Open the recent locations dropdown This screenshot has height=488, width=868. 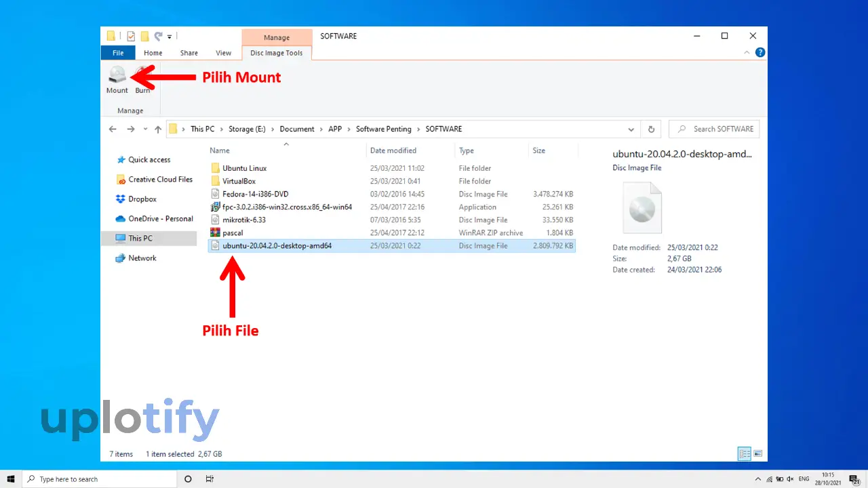click(146, 129)
